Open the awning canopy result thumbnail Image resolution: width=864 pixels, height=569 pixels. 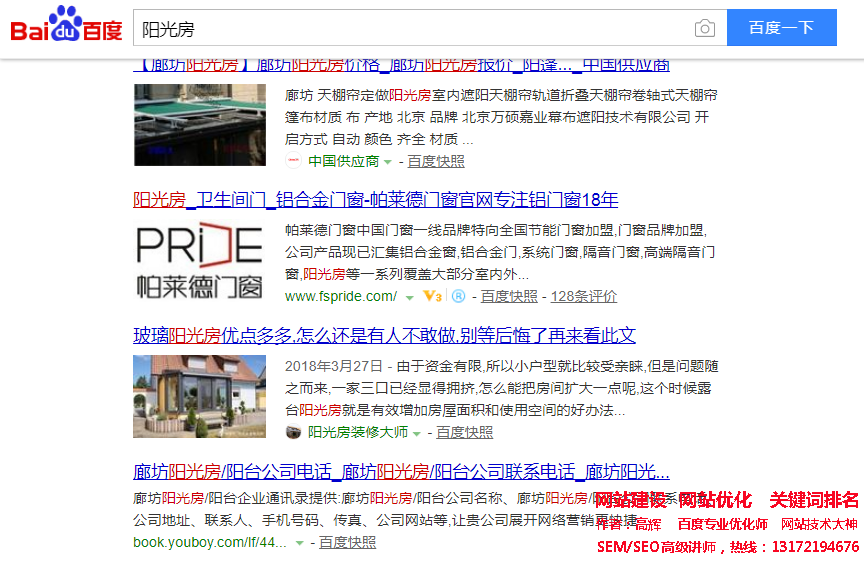200,124
